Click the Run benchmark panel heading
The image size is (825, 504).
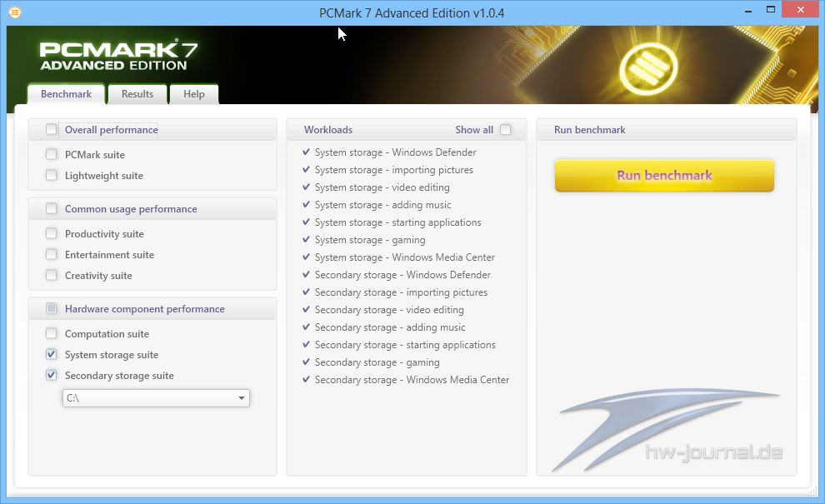590,129
